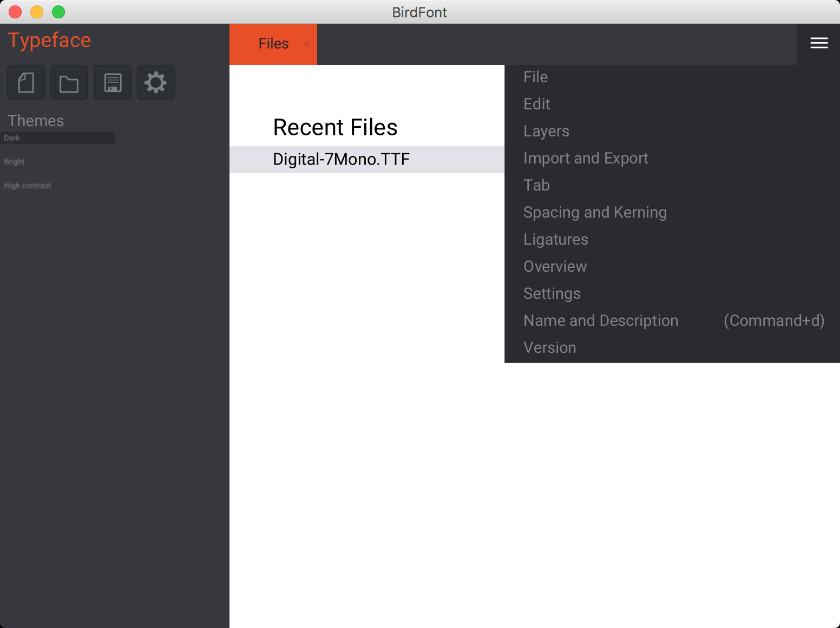Open font with the folder icon
Image resolution: width=840 pixels, height=628 pixels.
(x=69, y=83)
